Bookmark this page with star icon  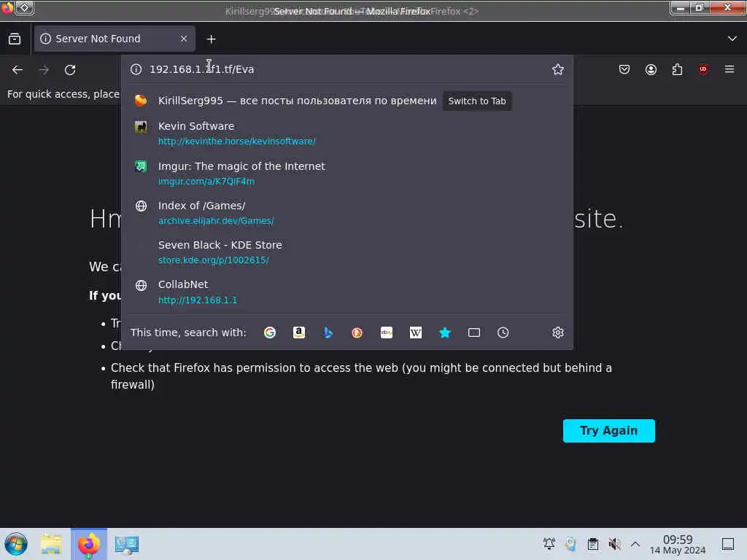tap(558, 69)
